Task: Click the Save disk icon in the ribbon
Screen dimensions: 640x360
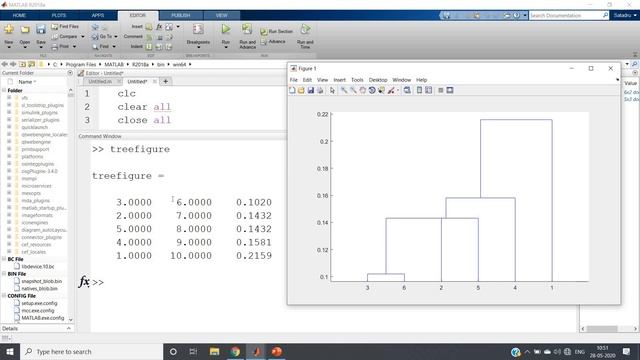Action: 41,29
